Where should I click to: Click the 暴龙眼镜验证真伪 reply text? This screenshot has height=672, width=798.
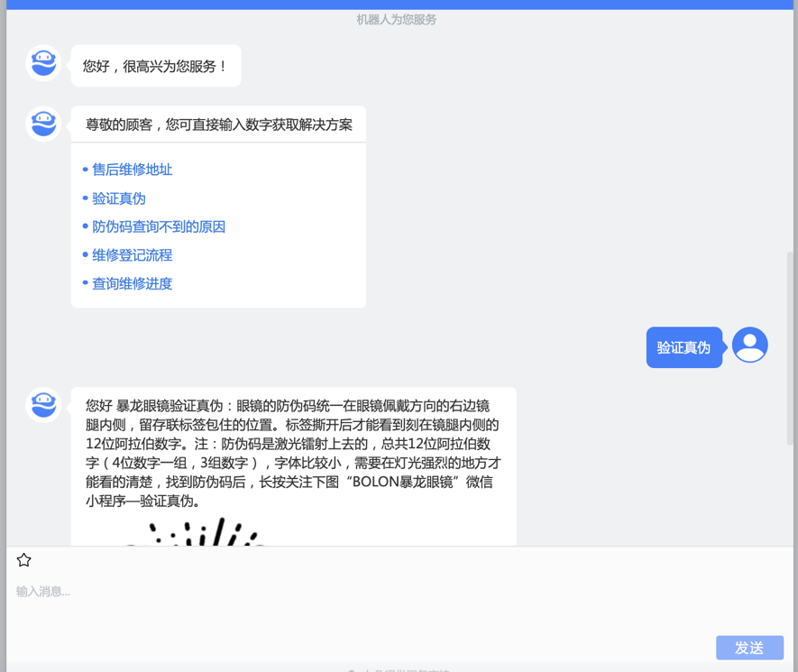(x=292, y=453)
